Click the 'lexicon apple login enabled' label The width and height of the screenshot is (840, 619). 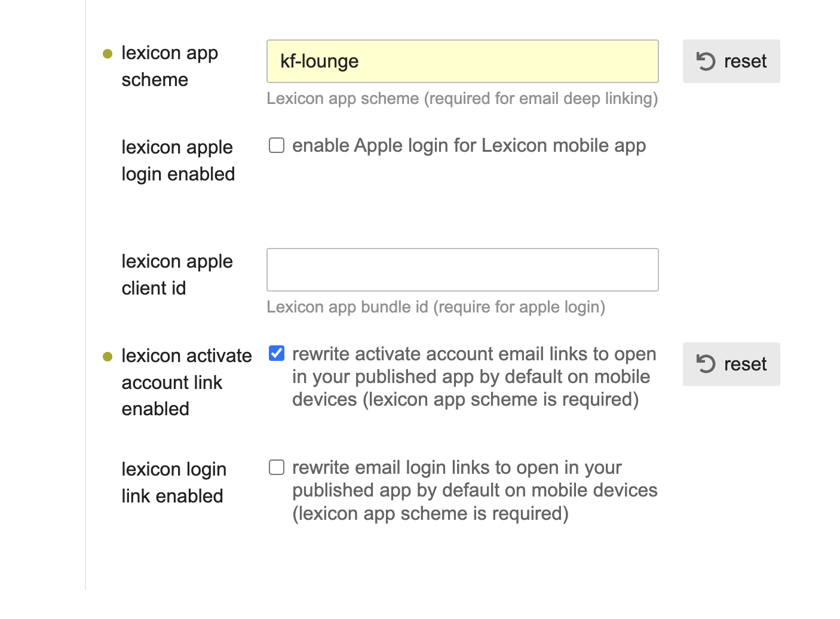[x=178, y=161]
